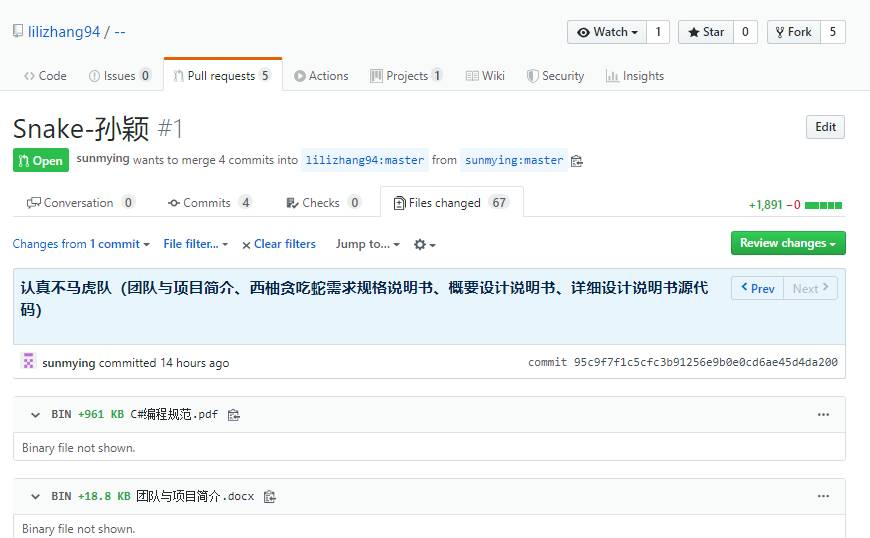Open the Pull requests tab

(222, 76)
